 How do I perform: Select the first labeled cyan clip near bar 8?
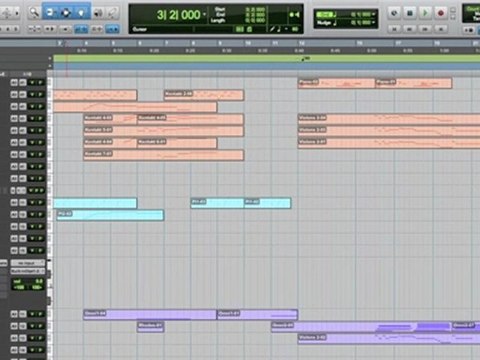click(x=217, y=203)
